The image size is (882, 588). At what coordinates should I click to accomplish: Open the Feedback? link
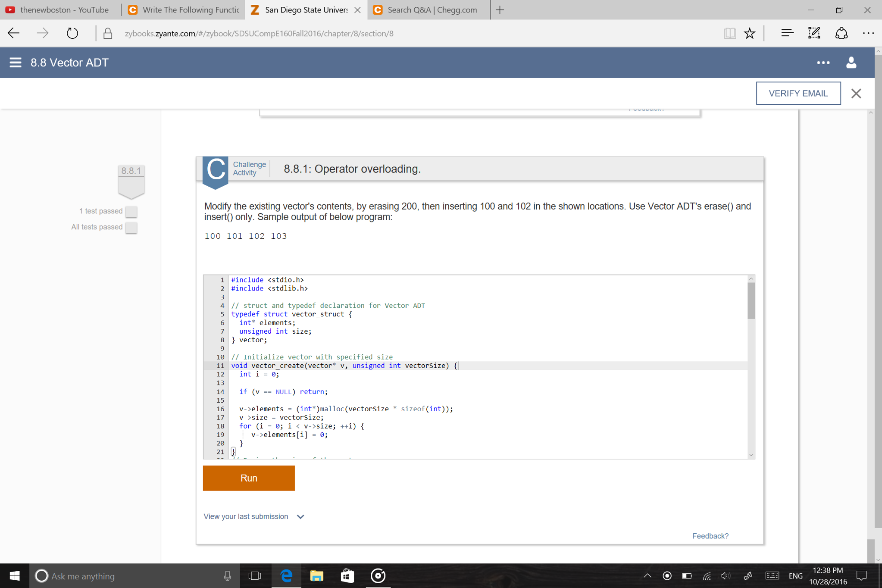coord(710,535)
